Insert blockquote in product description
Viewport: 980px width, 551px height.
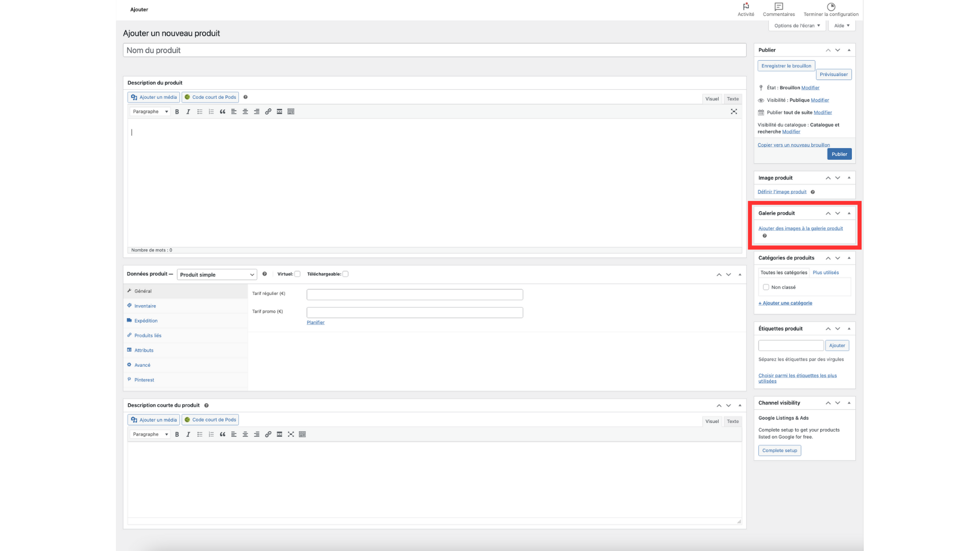coord(223,112)
